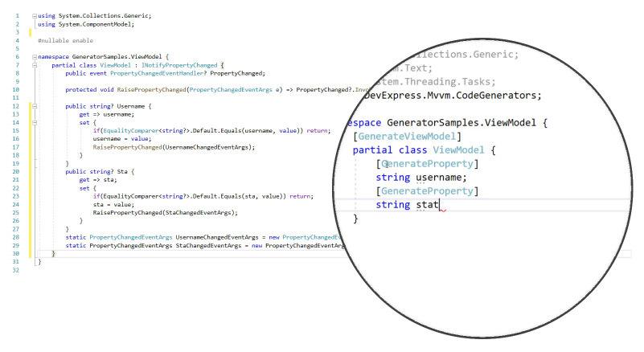
Task: Click 'DevExpress.Mvvm.CodeGenerators;' in the magnified view
Action: pyautogui.click(x=453, y=96)
